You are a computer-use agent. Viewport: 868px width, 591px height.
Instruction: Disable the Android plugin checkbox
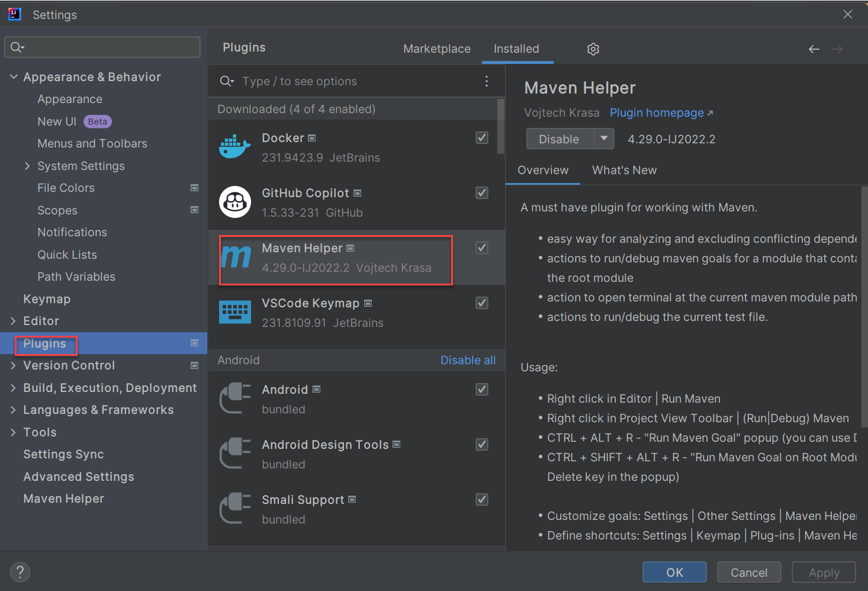pos(482,389)
